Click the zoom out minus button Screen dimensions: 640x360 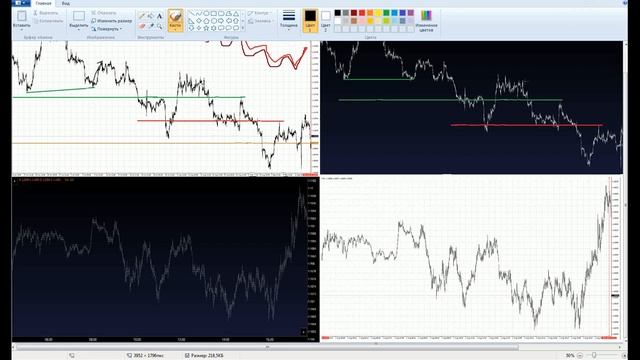(x=580, y=356)
